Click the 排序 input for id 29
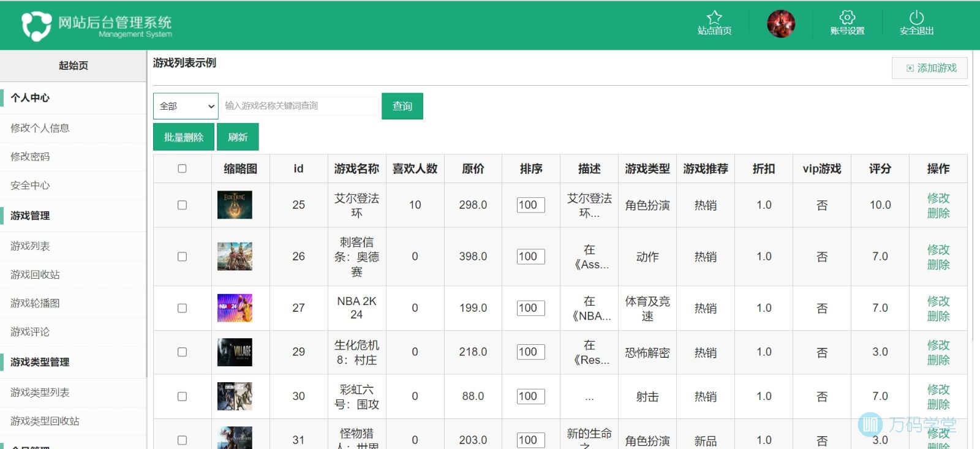 530,352
